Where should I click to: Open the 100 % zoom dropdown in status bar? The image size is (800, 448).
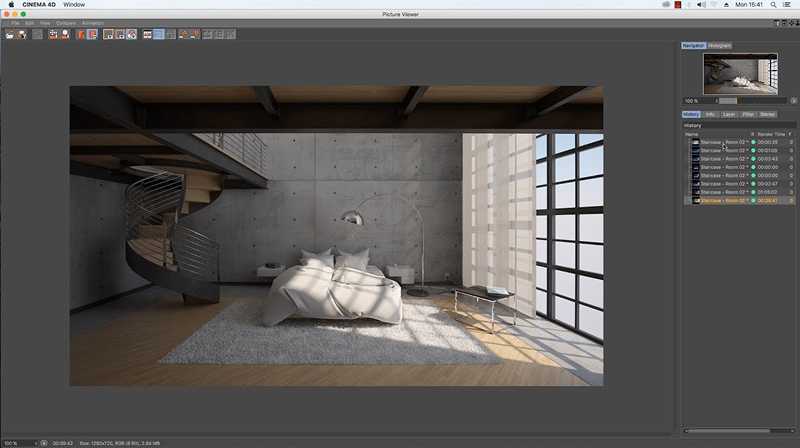(20, 443)
